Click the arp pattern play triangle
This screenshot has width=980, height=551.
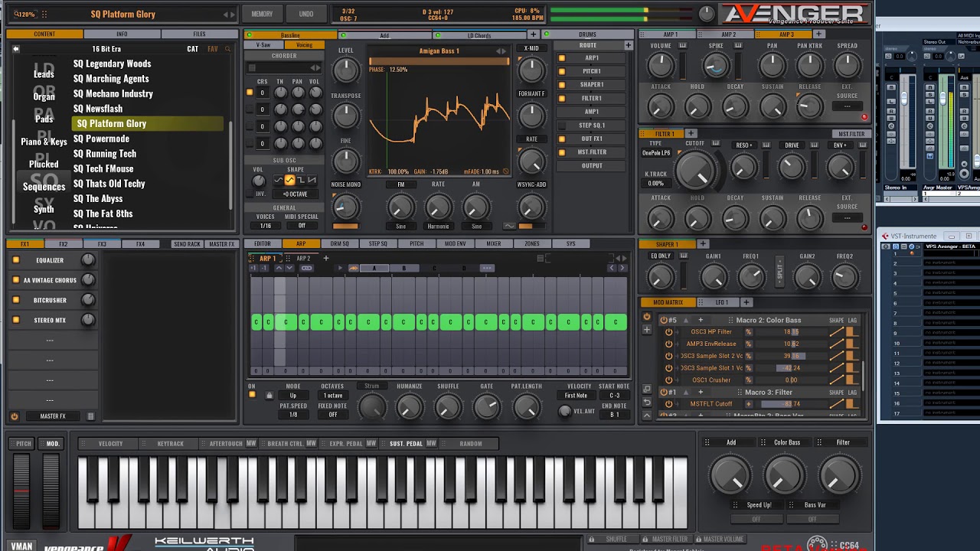[x=341, y=268]
